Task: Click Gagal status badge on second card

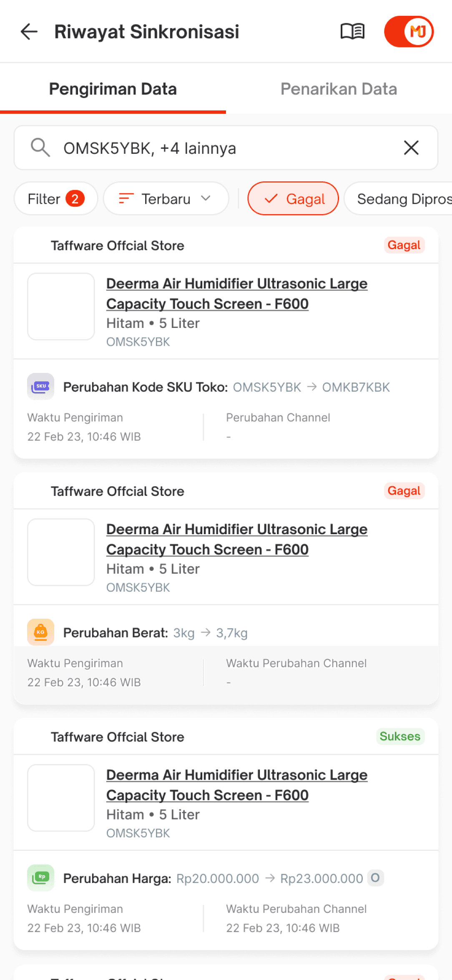Action: click(404, 491)
